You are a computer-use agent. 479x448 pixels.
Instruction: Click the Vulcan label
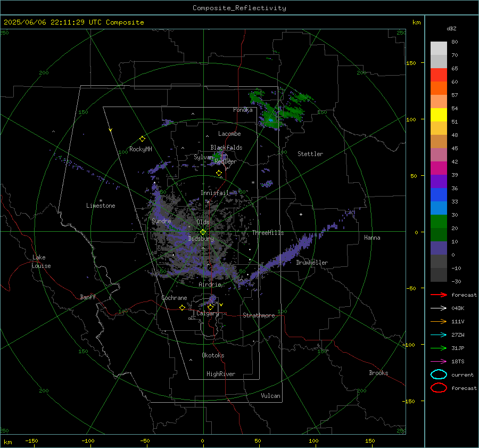point(270,396)
